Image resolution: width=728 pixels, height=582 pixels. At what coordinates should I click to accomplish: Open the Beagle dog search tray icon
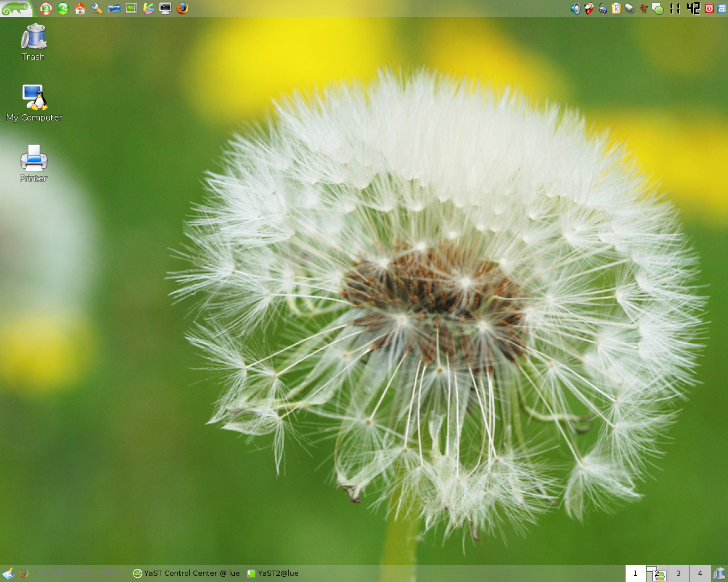tap(589, 9)
